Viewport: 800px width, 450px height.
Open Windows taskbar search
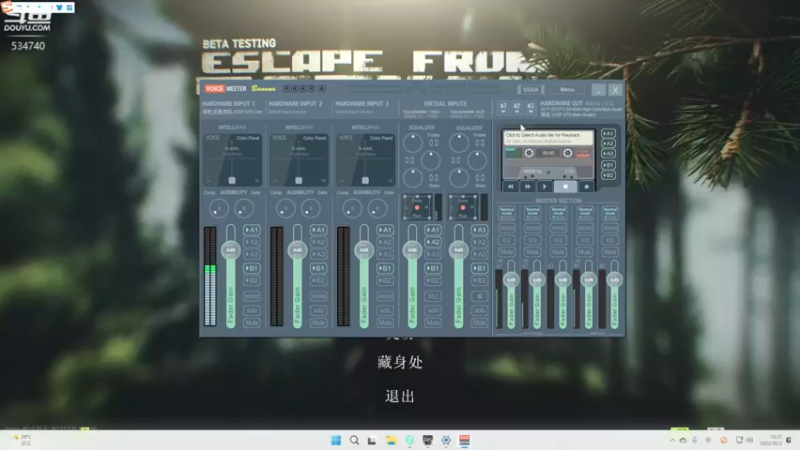click(x=354, y=440)
